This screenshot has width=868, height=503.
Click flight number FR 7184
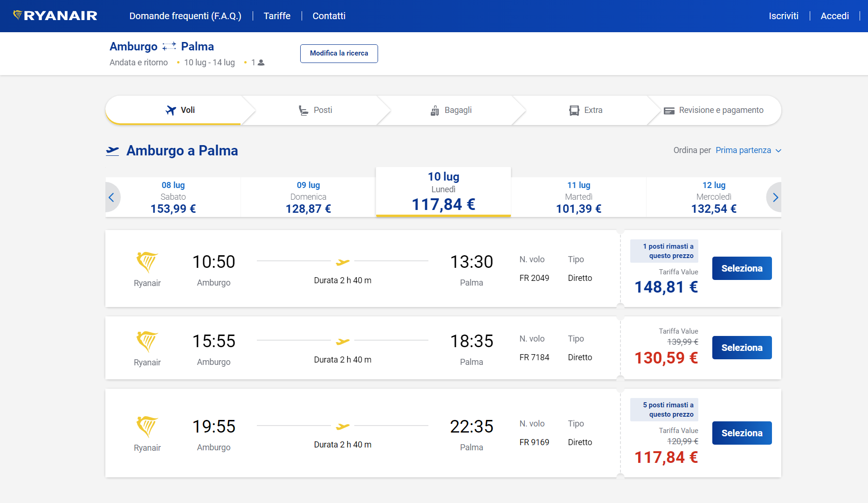click(x=534, y=357)
